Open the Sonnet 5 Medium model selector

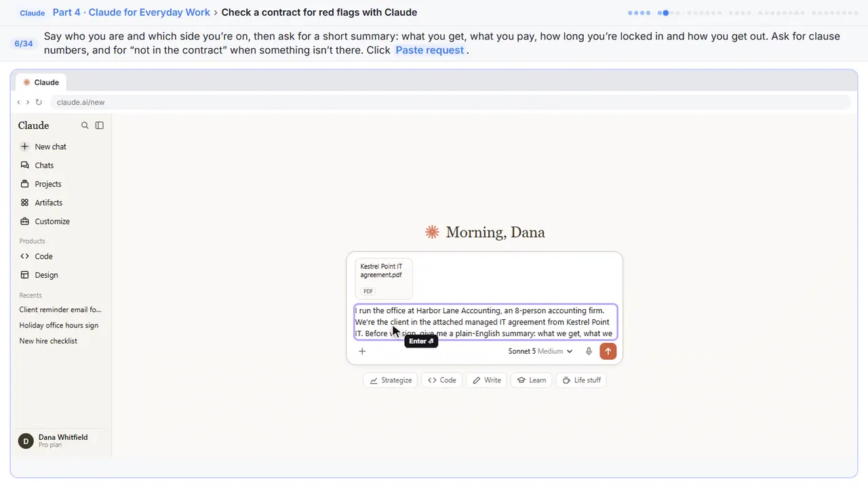540,351
